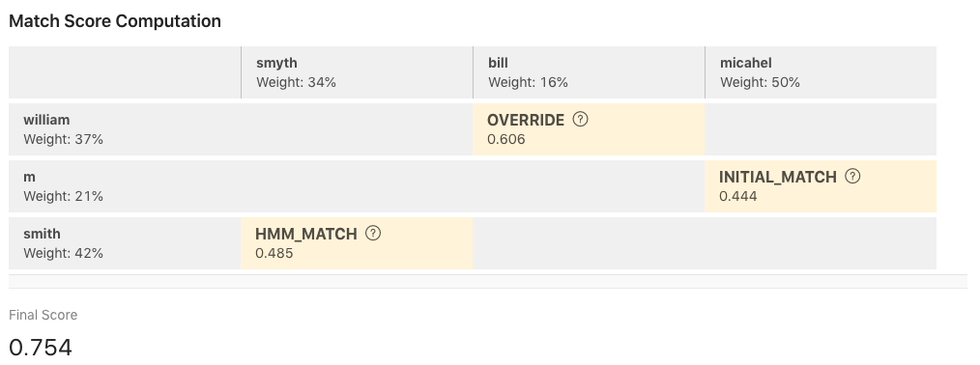
Task: Click the HMM_MATCH label text
Action: [x=306, y=234]
